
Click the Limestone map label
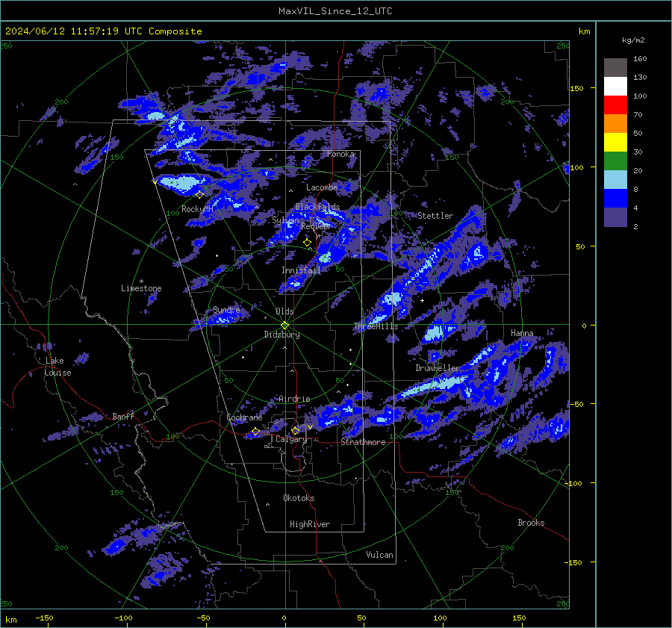coord(141,288)
